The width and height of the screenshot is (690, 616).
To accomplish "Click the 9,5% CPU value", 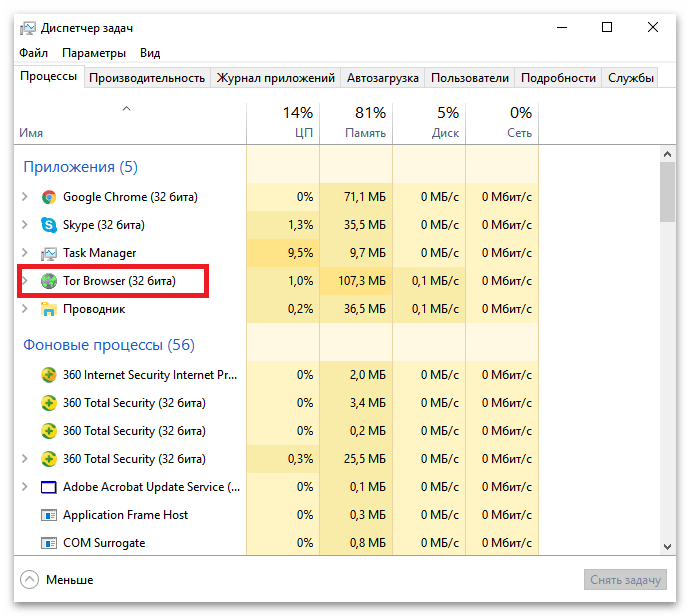I will (301, 253).
